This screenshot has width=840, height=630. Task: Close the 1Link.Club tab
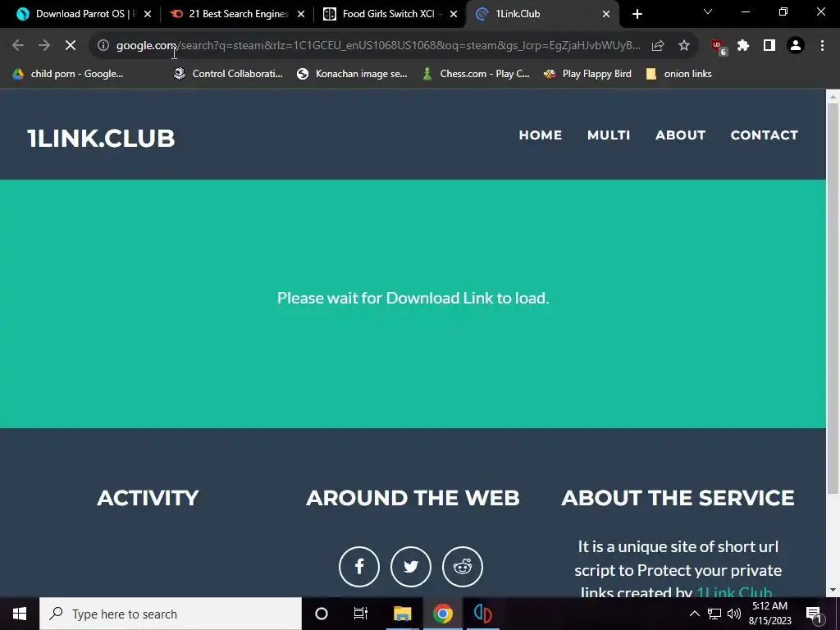click(606, 14)
